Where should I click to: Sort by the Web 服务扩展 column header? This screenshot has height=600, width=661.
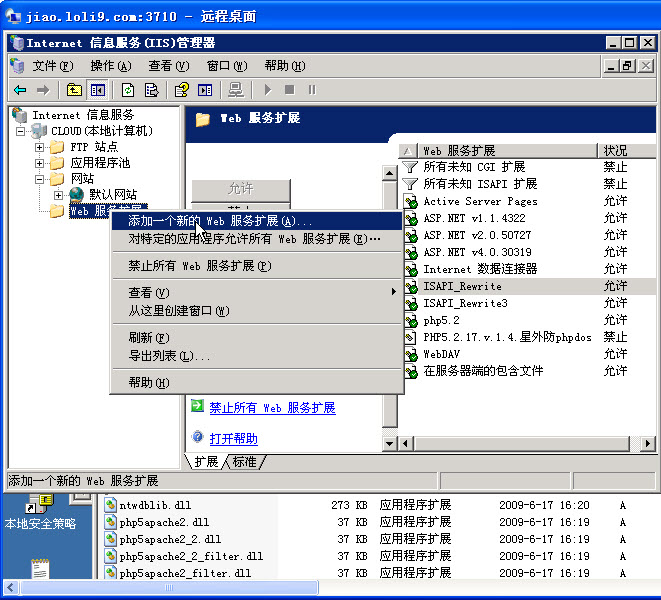[507, 151]
